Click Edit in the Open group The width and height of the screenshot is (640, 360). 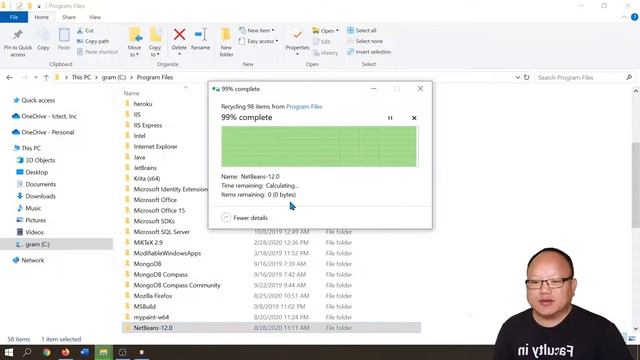(x=322, y=42)
